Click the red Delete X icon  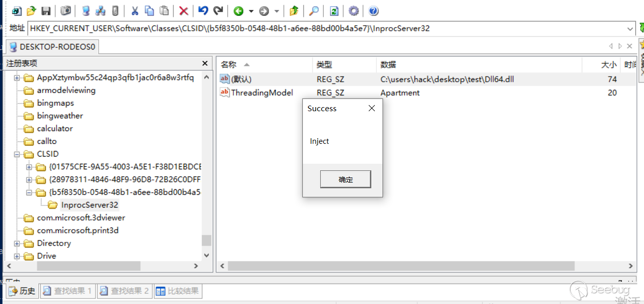tap(183, 11)
